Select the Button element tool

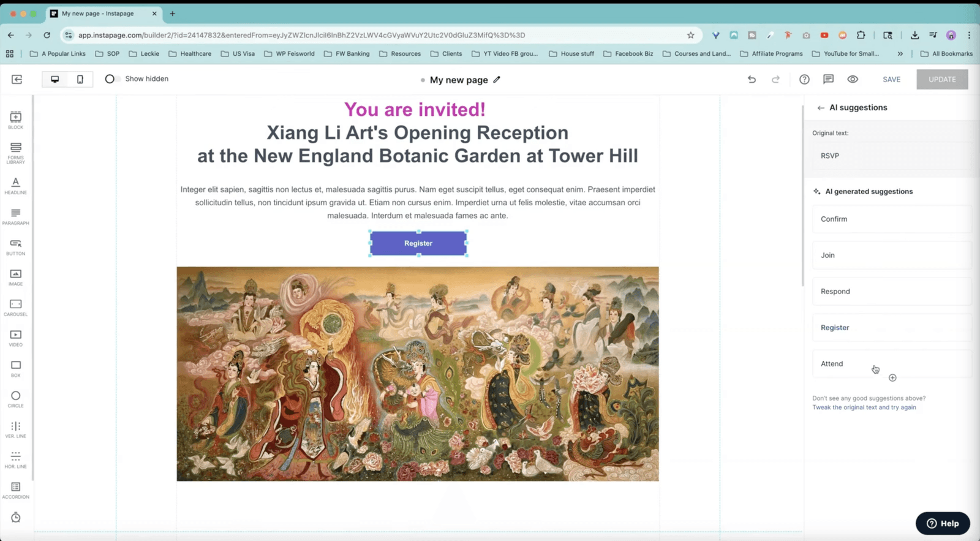[16, 247]
